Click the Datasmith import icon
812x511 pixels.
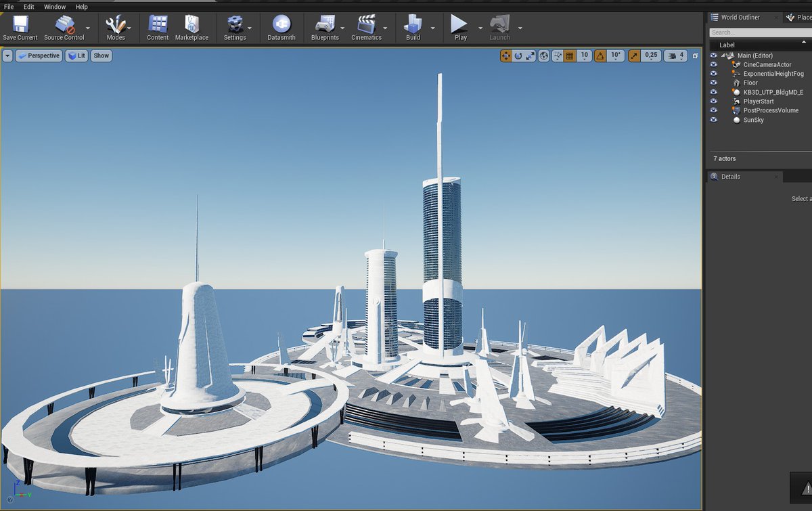(281, 24)
